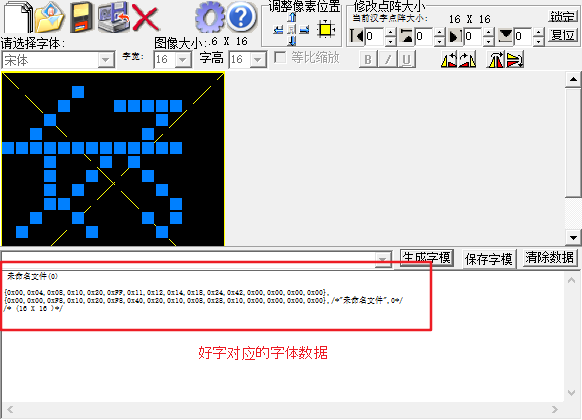Open the 字宽 width dropdown
This screenshot has width=582, height=420.
[x=183, y=60]
